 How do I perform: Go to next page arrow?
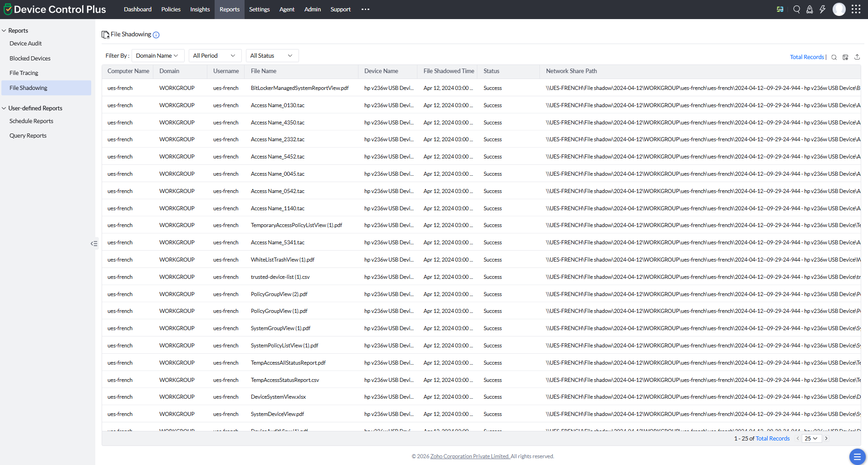click(826, 438)
